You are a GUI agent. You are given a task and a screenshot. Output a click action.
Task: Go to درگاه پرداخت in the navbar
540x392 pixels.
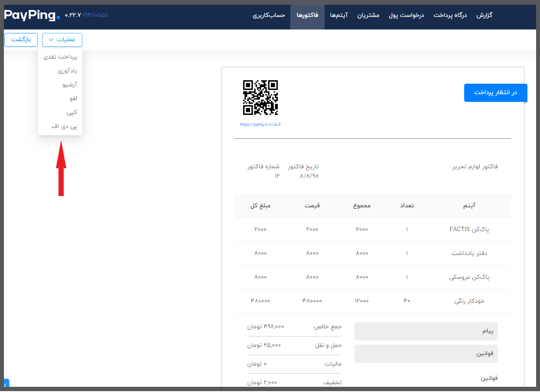(450, 15)
